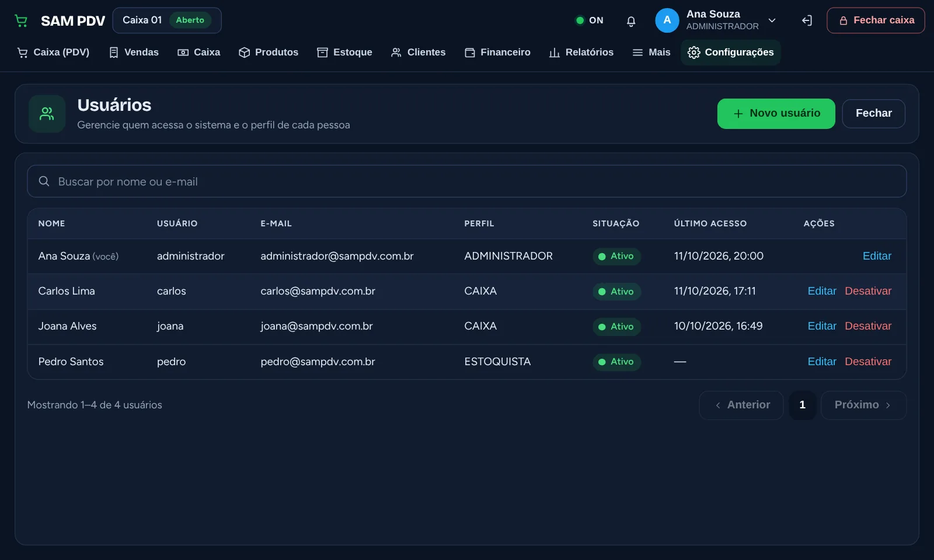The height and width of the screenshot is (560, 934).
Task: Close the Usuários panel with Fechar
Action: pos(874,114)
